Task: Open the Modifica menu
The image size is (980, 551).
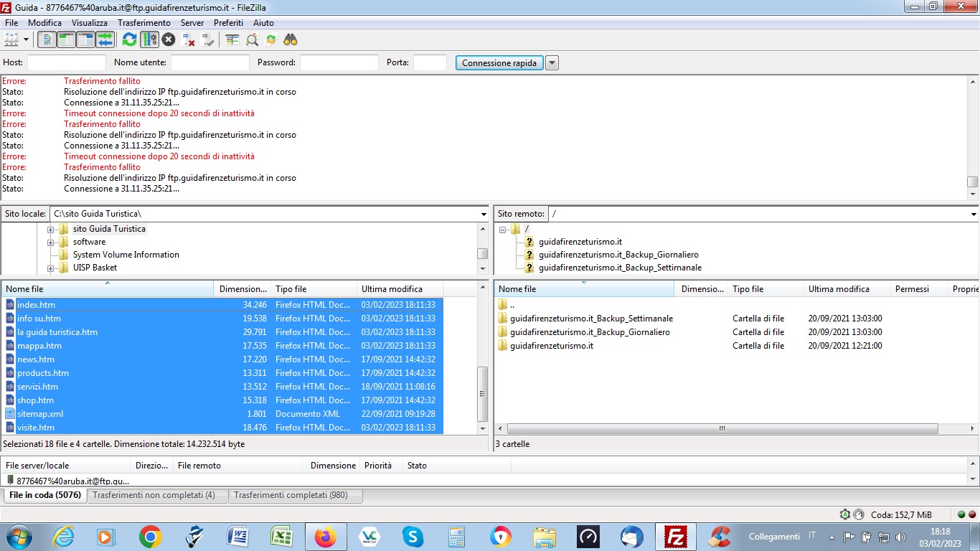Action: point(45,23)
